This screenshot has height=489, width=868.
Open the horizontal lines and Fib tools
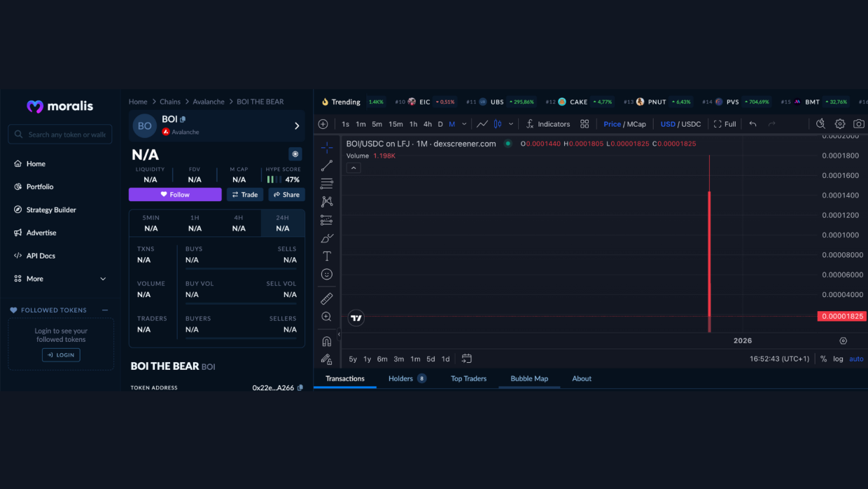point(327,184)
